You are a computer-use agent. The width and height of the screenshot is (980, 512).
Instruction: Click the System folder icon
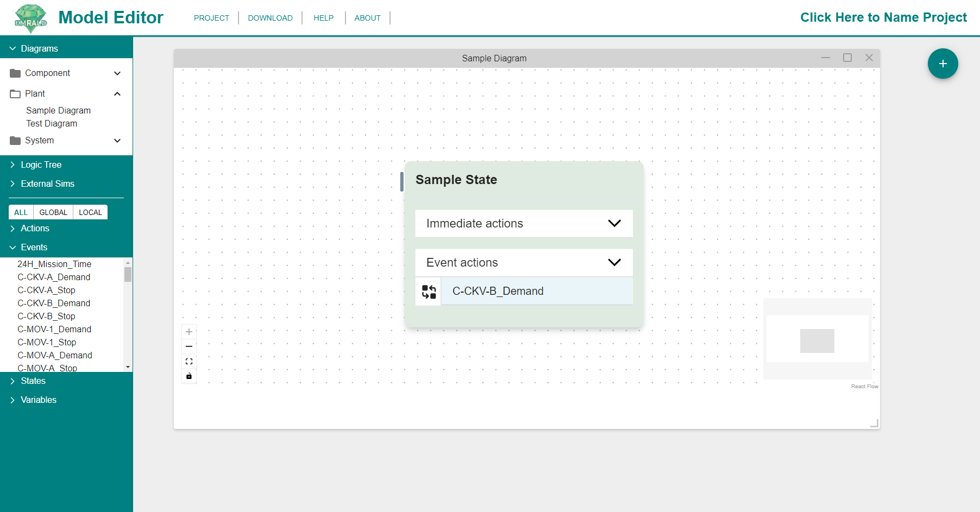pyautogui.click(x=15, y=141)
